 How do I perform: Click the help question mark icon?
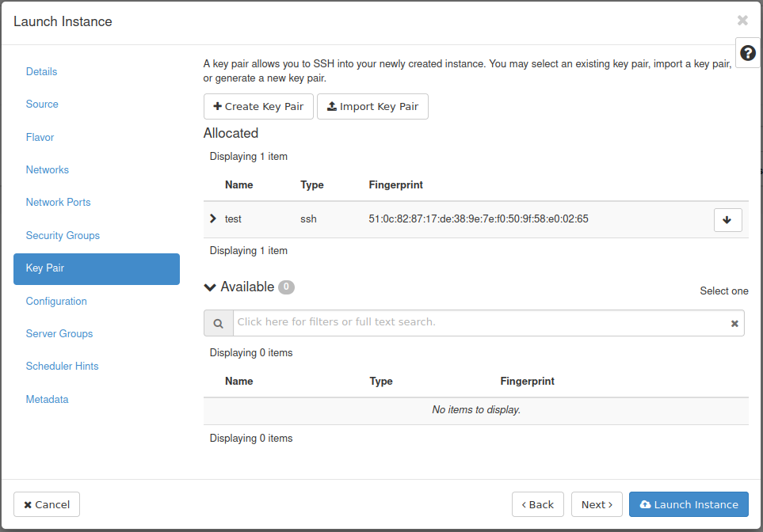[747, 53]
